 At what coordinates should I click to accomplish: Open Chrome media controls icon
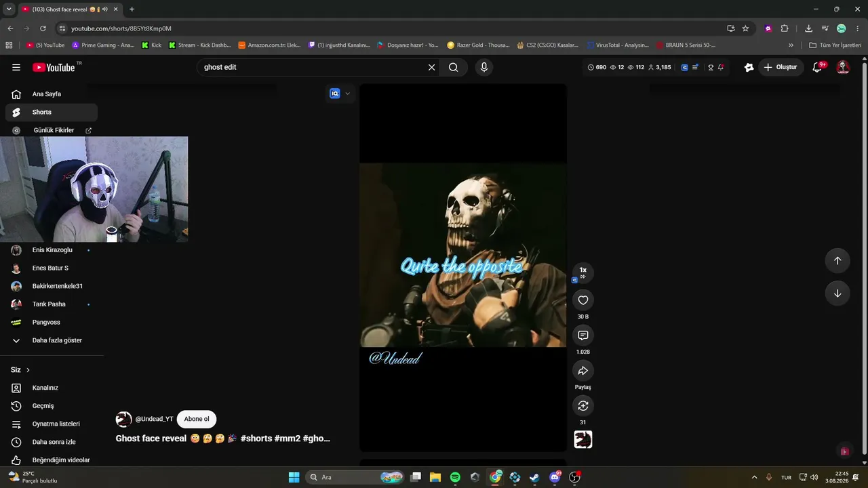click(x=825, y=28)
